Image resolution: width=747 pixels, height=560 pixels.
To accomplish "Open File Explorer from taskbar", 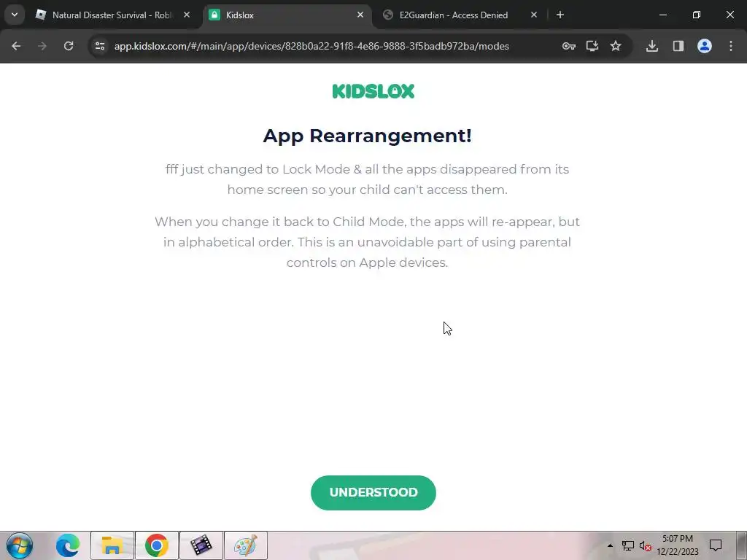I will tap(112, 545).
